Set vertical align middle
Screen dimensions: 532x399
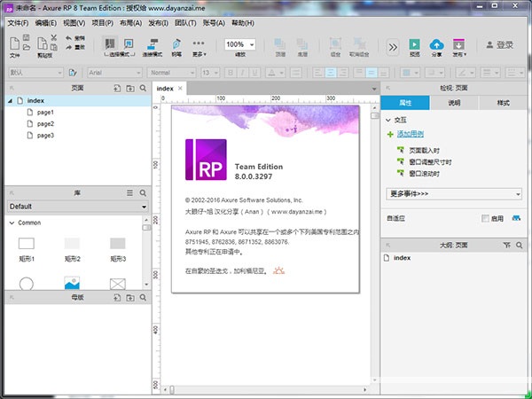(372, 73)
